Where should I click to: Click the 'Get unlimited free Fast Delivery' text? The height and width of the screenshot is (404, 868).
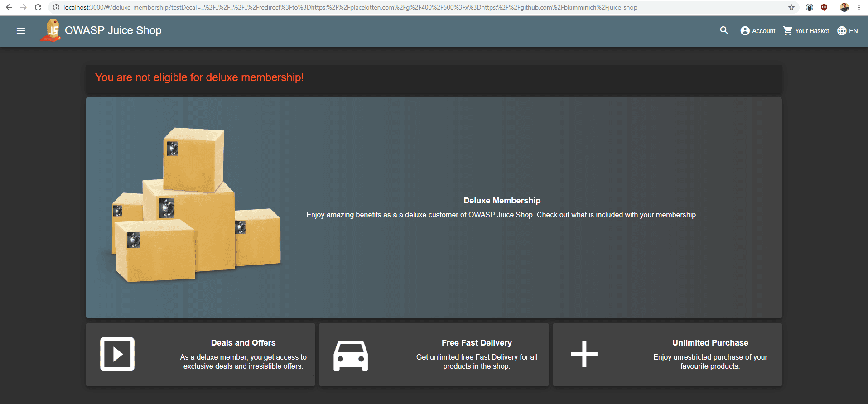click(x=477, y=361)
